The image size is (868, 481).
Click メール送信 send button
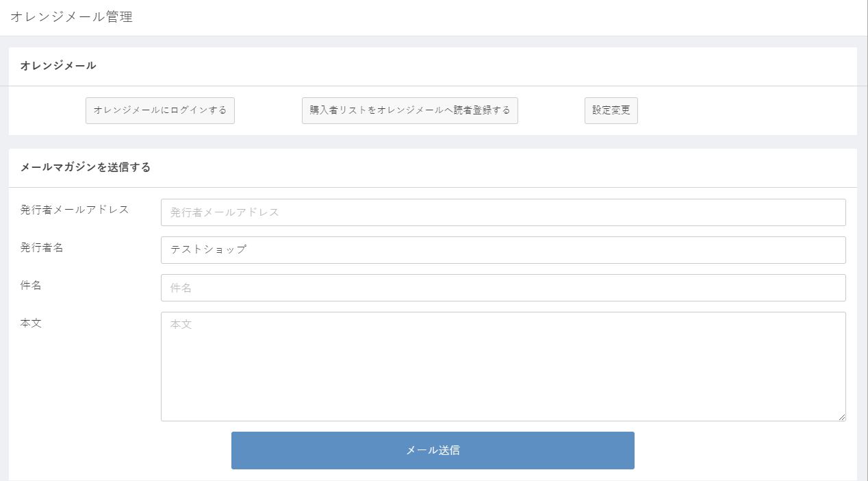coord(433,450)
